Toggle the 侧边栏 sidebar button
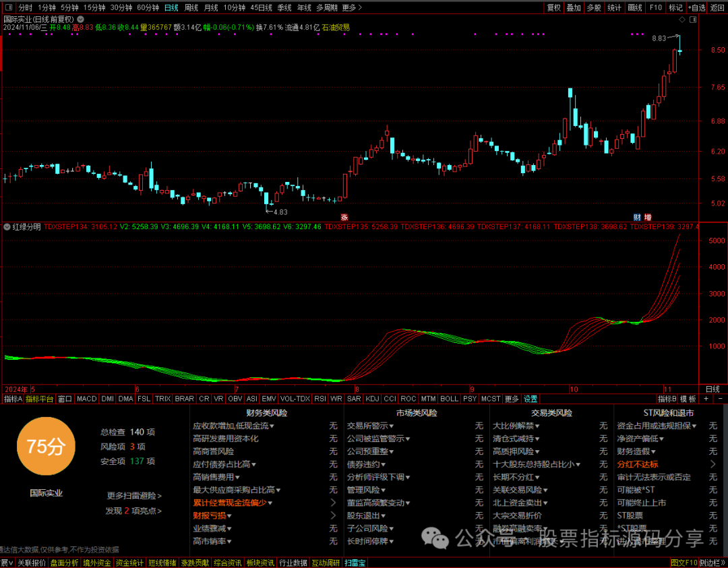 (x=712, y=563)
